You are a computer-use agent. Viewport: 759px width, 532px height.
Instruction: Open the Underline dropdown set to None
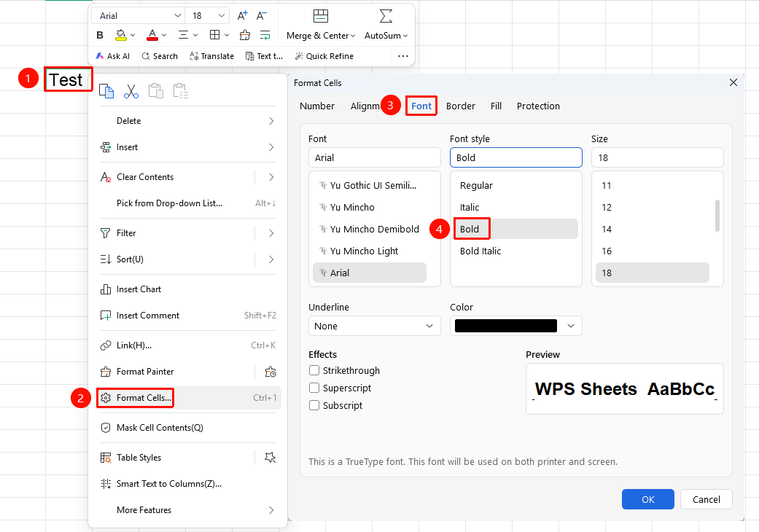coord(374,326)
